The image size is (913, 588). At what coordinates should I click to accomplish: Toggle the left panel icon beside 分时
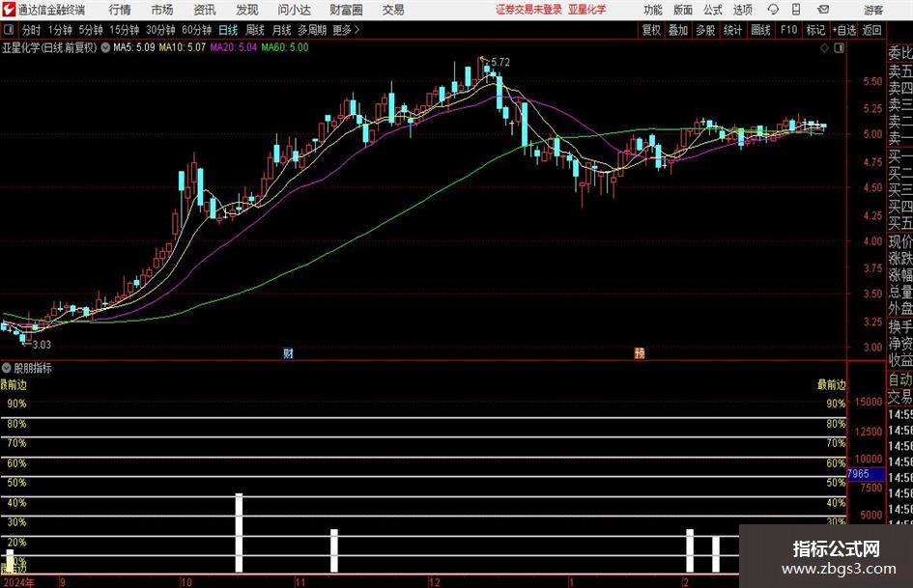click(8, 30)
